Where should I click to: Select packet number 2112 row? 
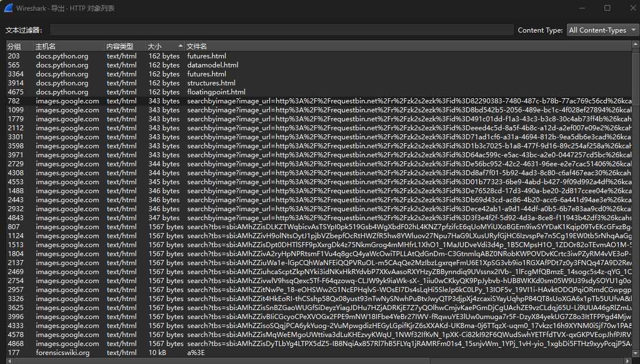point(319,128)
